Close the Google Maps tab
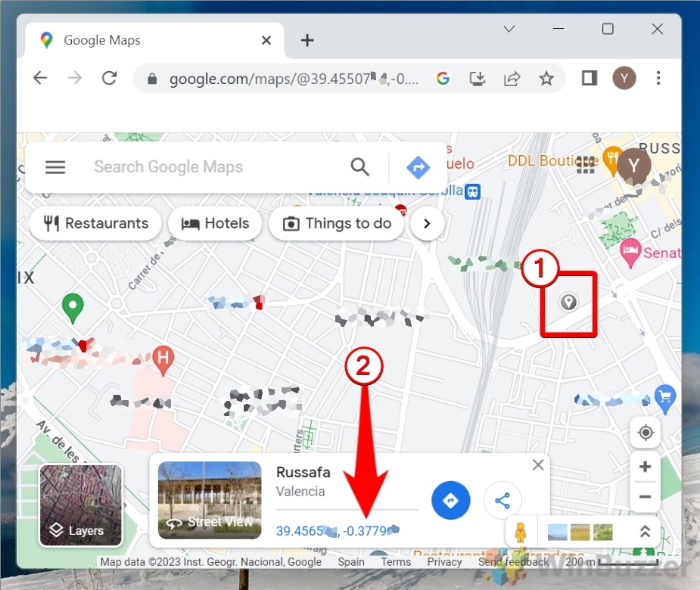This screenshot has height=590, width=700. (x=266, y=41)
